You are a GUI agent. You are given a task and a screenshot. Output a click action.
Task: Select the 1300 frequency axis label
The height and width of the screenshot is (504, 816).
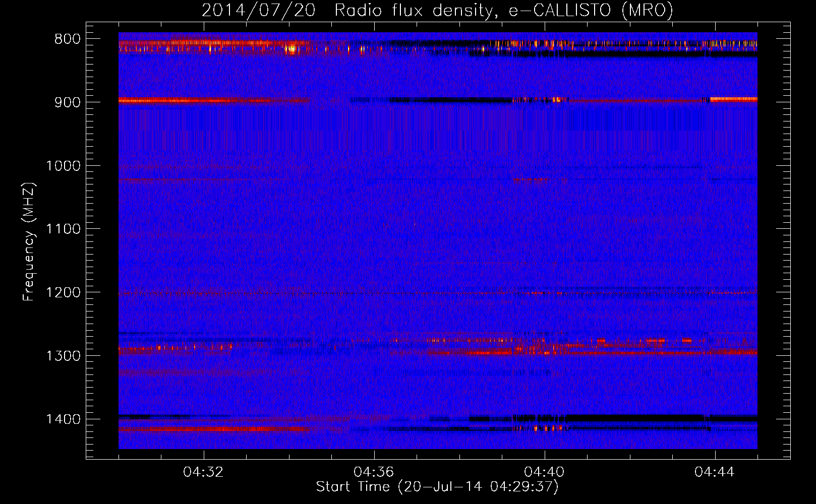pyautogui.click(x=63, y=356)
